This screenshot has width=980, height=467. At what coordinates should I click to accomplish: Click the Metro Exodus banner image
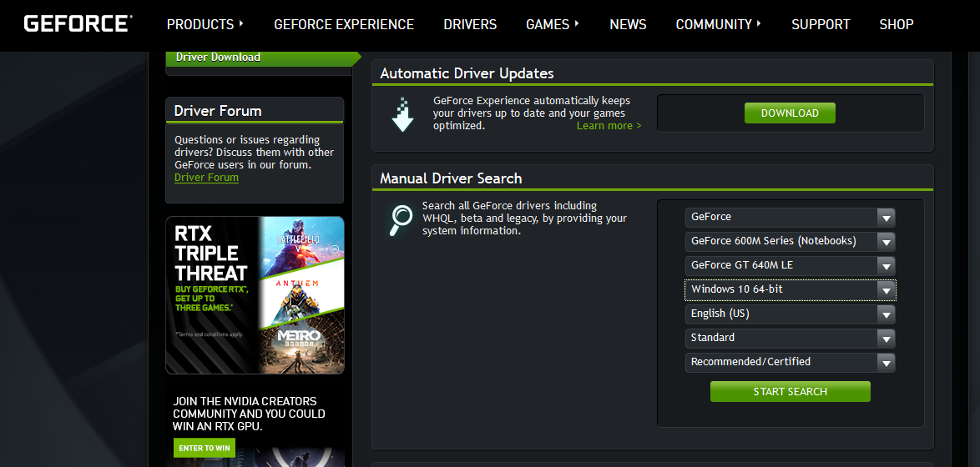pyautogui.click(x=302, y=344)
